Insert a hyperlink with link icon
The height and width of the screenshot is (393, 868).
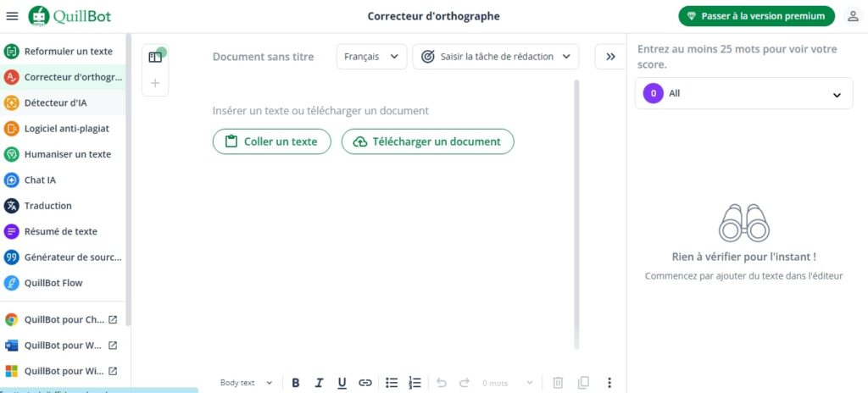coord(364,383)
